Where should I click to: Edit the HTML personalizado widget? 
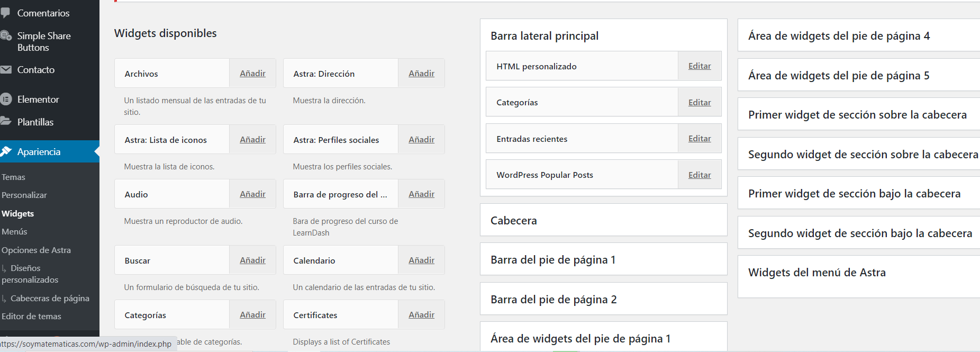click(699, 66)
